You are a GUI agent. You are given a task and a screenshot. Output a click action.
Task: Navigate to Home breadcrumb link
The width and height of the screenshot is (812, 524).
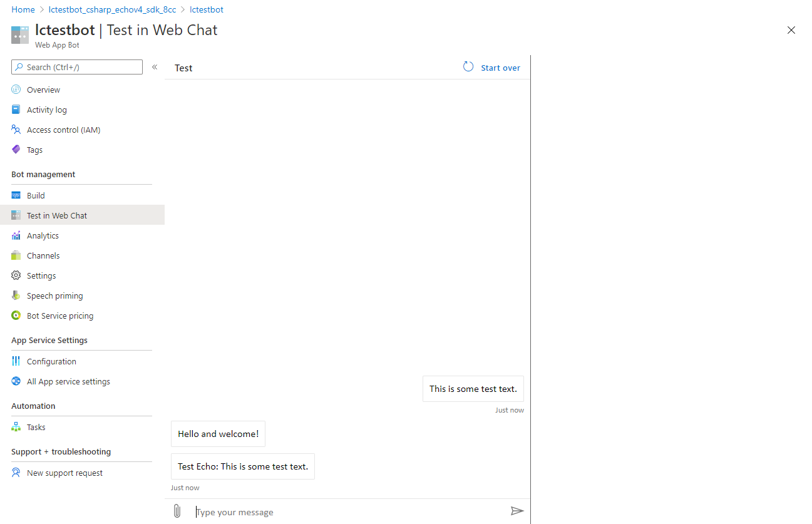coord(23,9)
